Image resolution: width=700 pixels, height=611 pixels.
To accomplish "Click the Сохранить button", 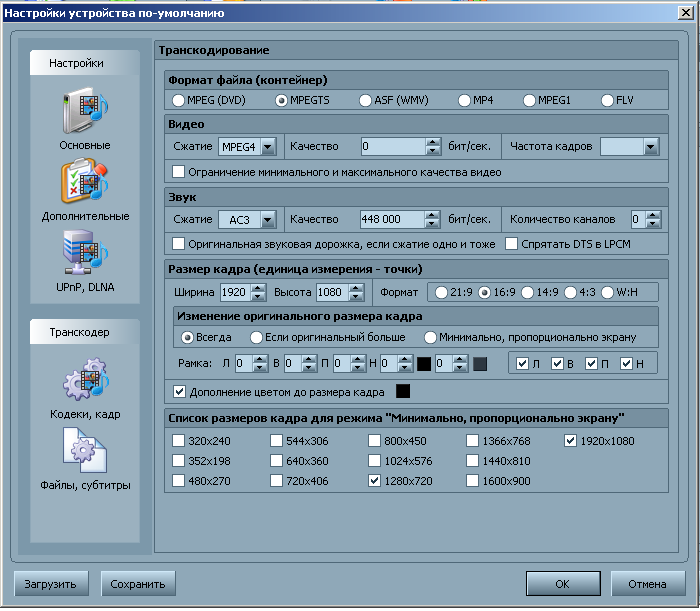I will tap(139, 583).
